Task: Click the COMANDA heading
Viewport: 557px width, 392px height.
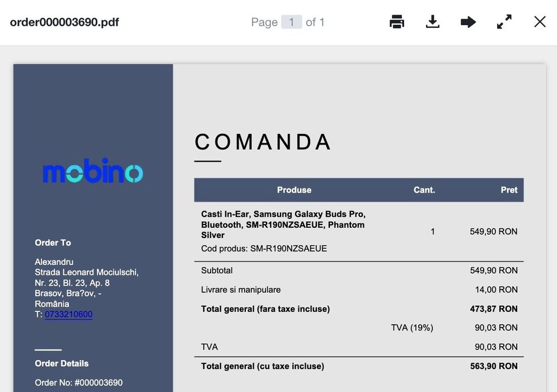Action: tap(263, 142)
